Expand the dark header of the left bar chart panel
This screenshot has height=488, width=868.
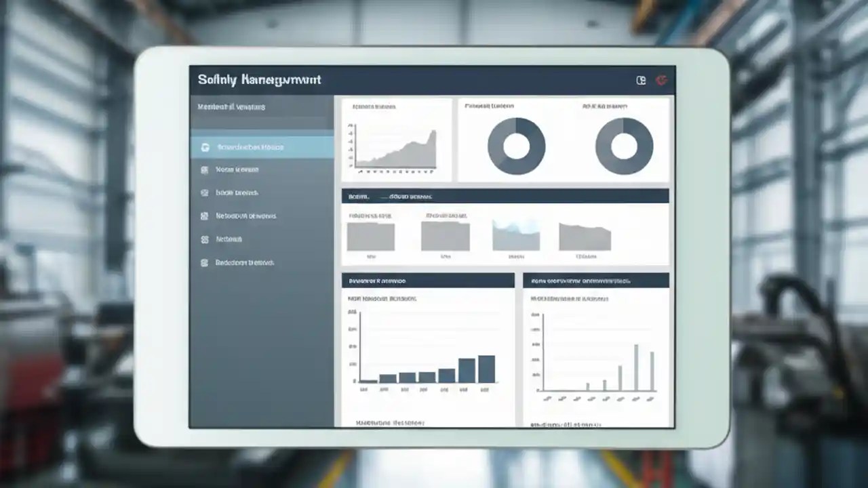pyautogui.click(x=427, y=279)
